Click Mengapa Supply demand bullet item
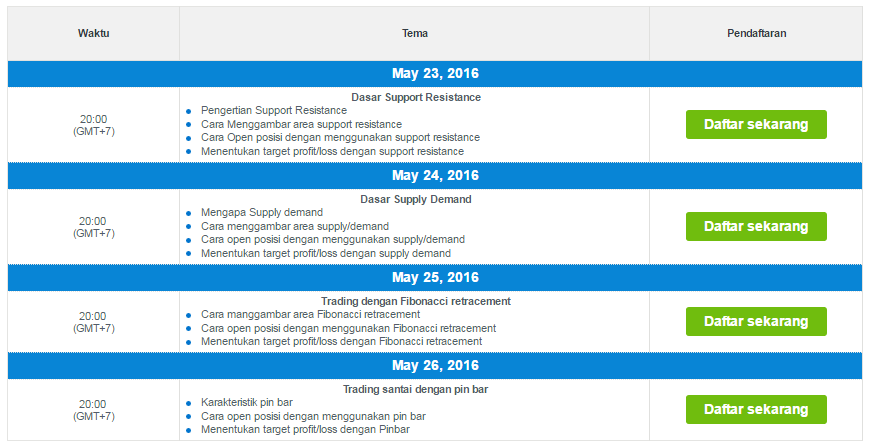Viewport: 871px width, 448px height. pos(262,213)
